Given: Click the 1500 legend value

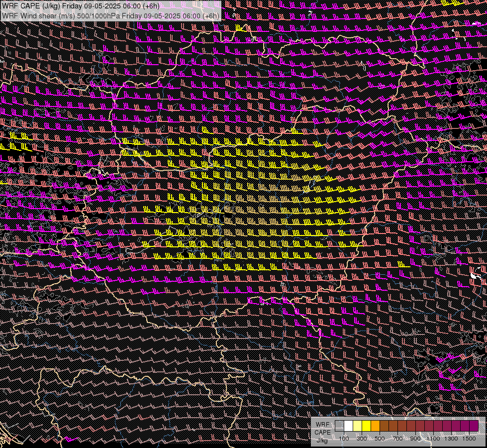Looking at the screenshot, I should [469, 439].
